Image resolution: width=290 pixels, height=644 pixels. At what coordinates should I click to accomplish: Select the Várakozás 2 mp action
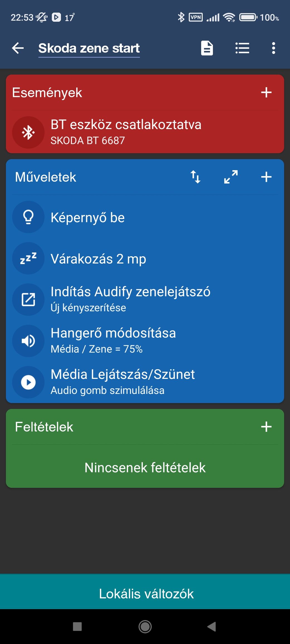point(98,259)
